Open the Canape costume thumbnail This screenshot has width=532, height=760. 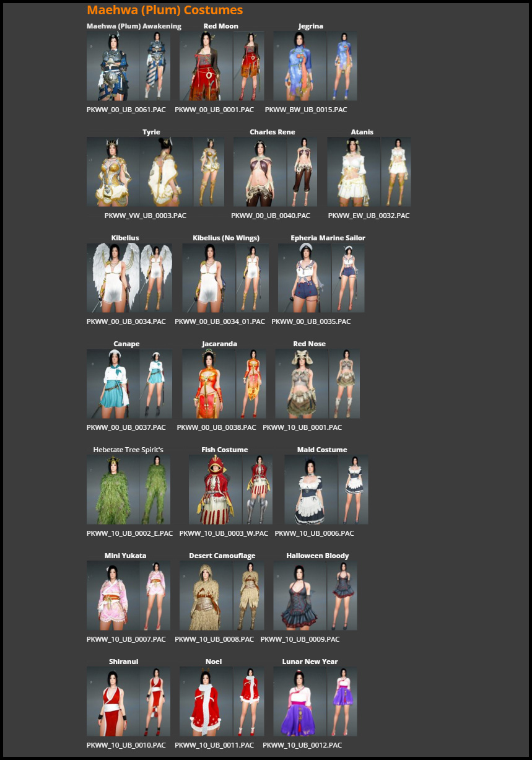pyautogui.click(x=128, y=383)
